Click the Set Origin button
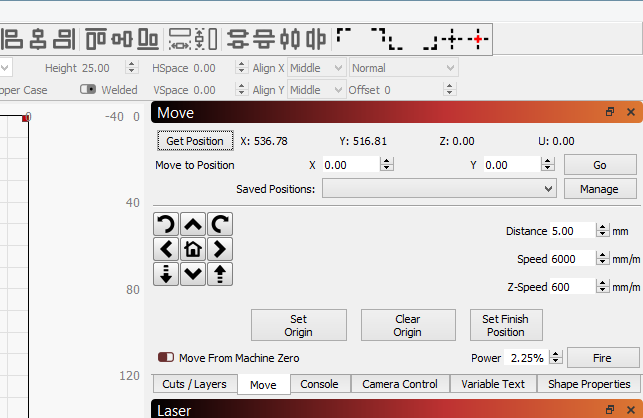643x418 pixels. pos(298,325)
